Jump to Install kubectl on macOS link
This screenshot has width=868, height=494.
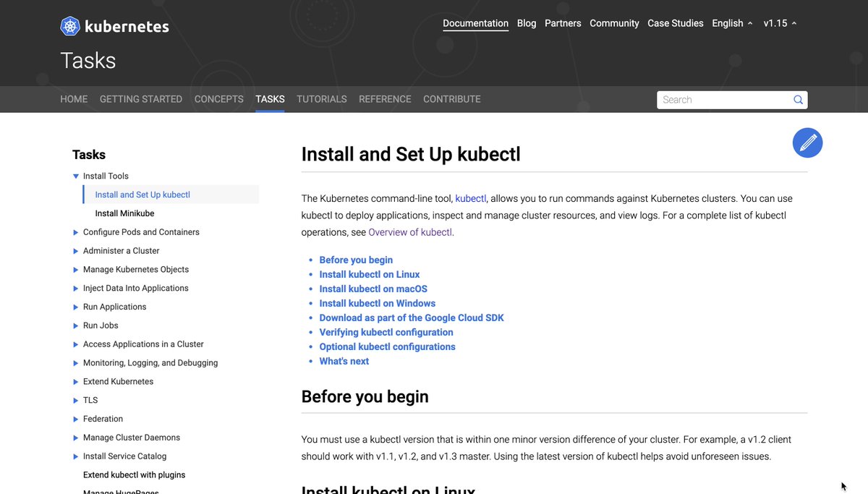tap(373, 289)
